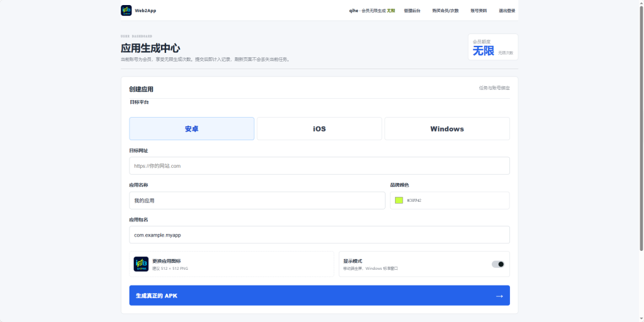Click the 应用名称 input field
Image resolution: width=644 pixels, height=322 pixels.
click(257, 201)
